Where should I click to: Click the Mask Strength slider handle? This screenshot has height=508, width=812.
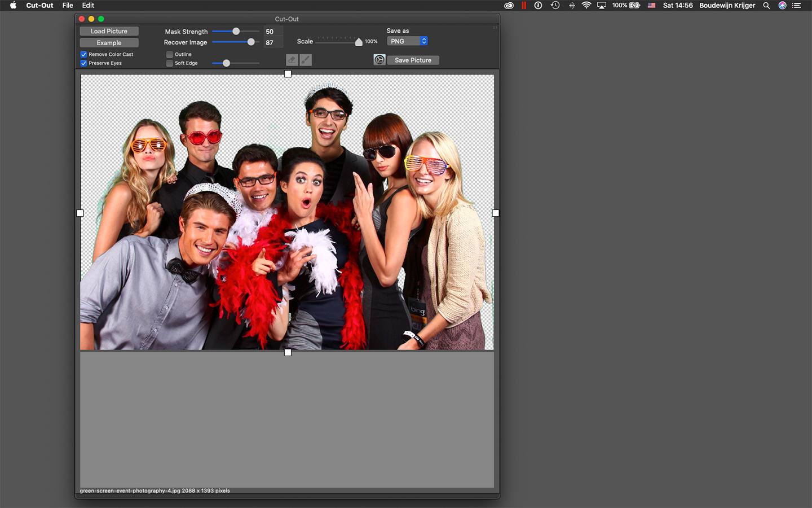tap(236, 32)
